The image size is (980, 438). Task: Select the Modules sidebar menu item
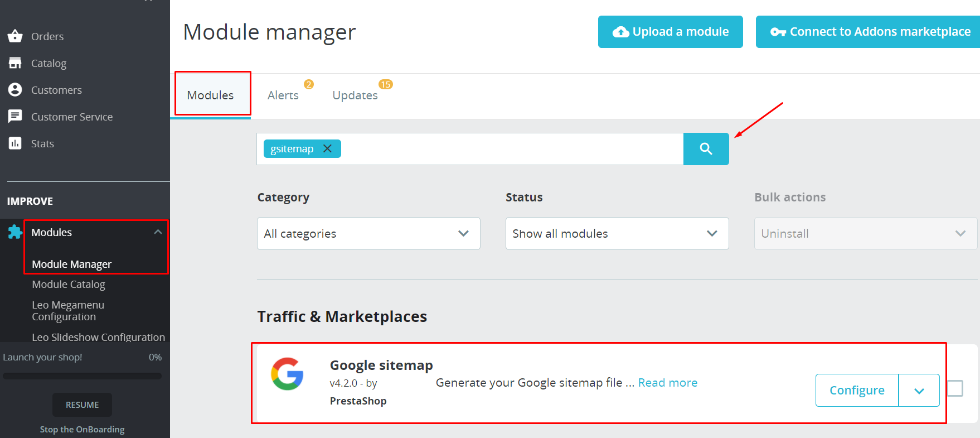[x=51, y=232]
